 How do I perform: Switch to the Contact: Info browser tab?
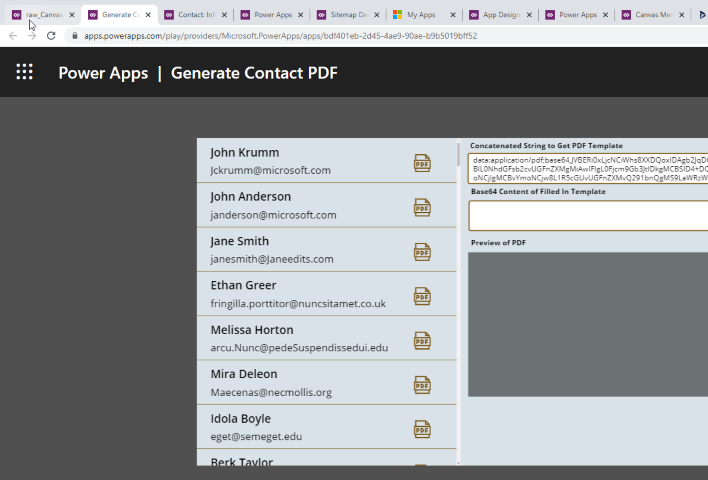point(197,15)
